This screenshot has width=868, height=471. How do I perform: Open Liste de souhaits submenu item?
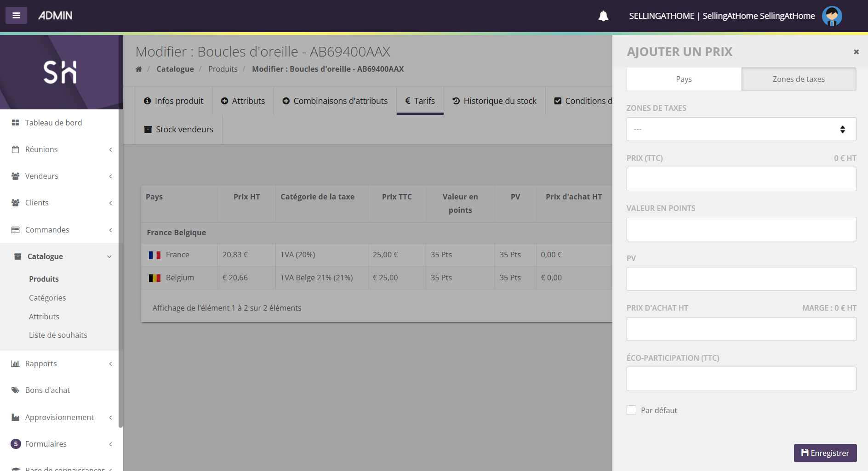pyautogui.click(x=58, y=335)
